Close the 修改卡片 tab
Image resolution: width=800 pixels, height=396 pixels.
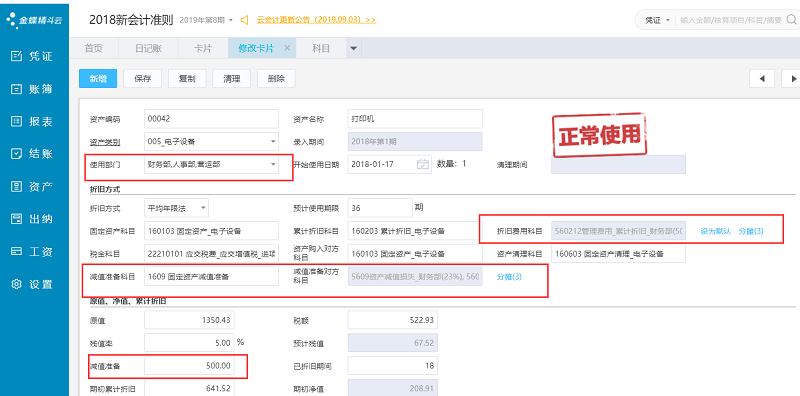point(287,48)
